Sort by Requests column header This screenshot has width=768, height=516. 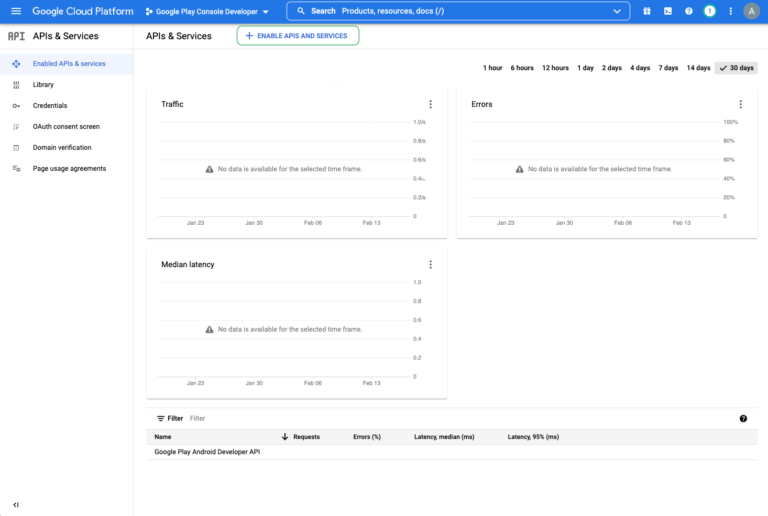307,437
